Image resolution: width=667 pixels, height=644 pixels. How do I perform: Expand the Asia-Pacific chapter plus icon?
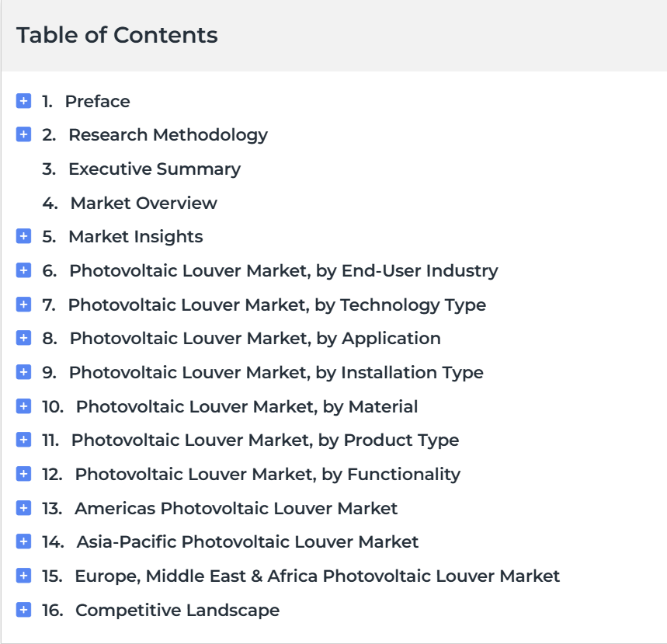click(23, 541)
